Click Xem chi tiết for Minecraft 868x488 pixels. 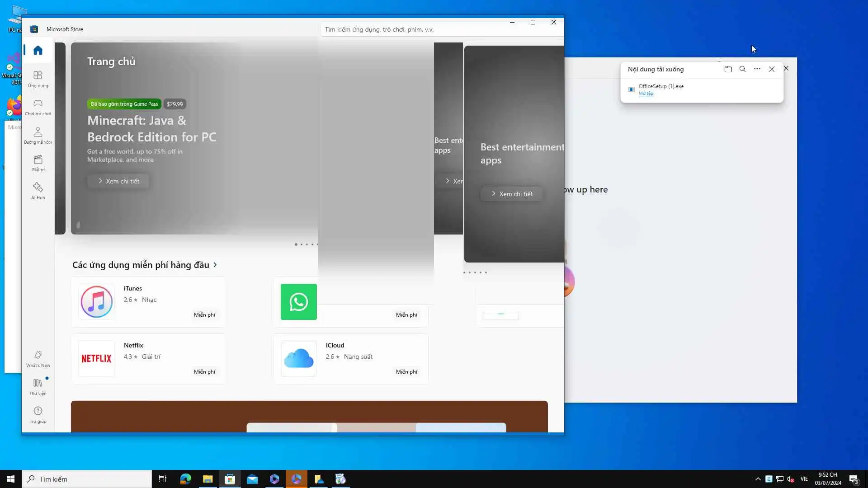[x=118, y=181]
